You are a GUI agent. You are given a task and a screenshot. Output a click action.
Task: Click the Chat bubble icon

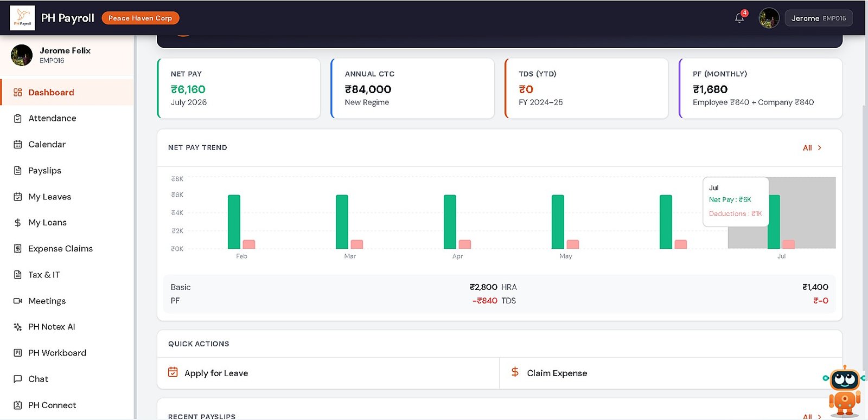point(18,379)
